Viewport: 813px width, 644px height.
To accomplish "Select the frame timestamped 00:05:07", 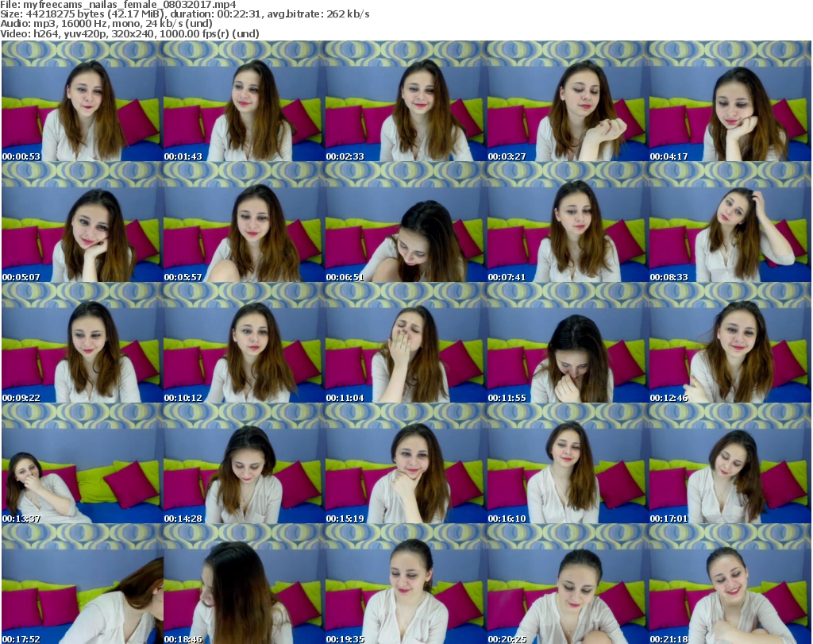I will [x=83, y=222].
